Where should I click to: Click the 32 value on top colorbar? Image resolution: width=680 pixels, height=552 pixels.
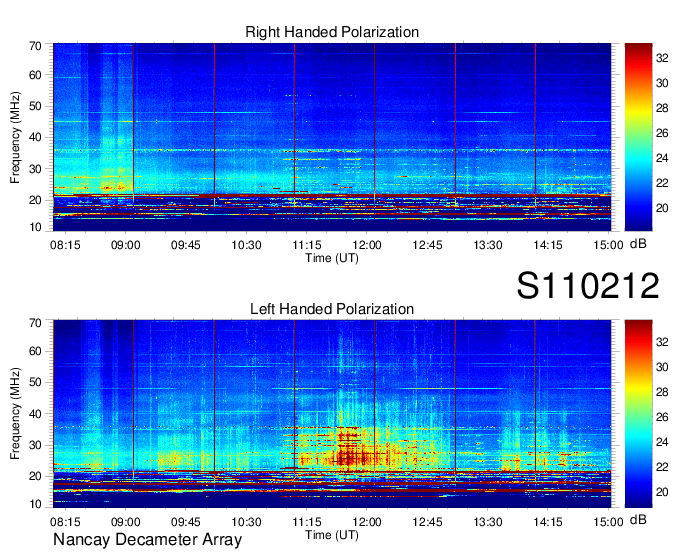pos(662,58)
